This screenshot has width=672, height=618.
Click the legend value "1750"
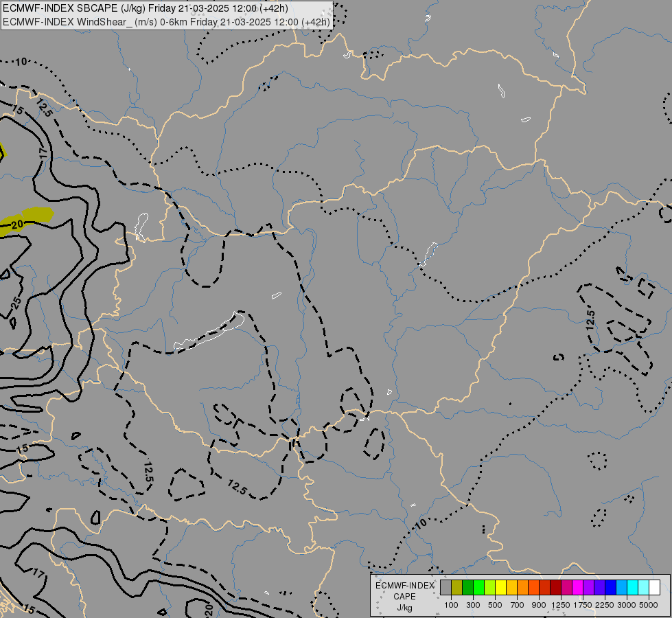[x=583, y=605]
